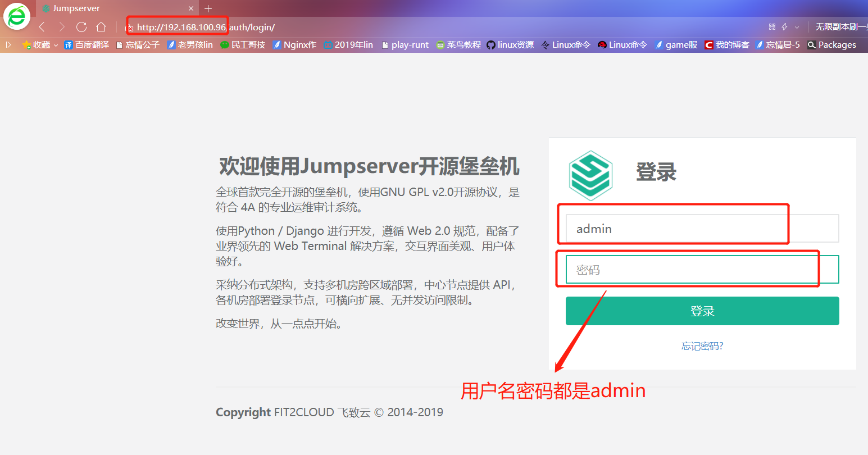Viewport: 868px width, 455px height.
Task: Open the 收藏 favorites star menu
Action: (40, 44)
